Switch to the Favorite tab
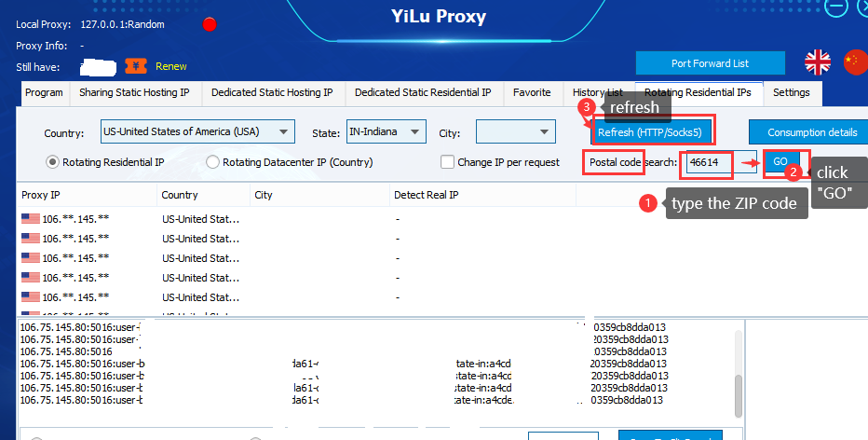This screenshot has width=868, height=440. 532,93
